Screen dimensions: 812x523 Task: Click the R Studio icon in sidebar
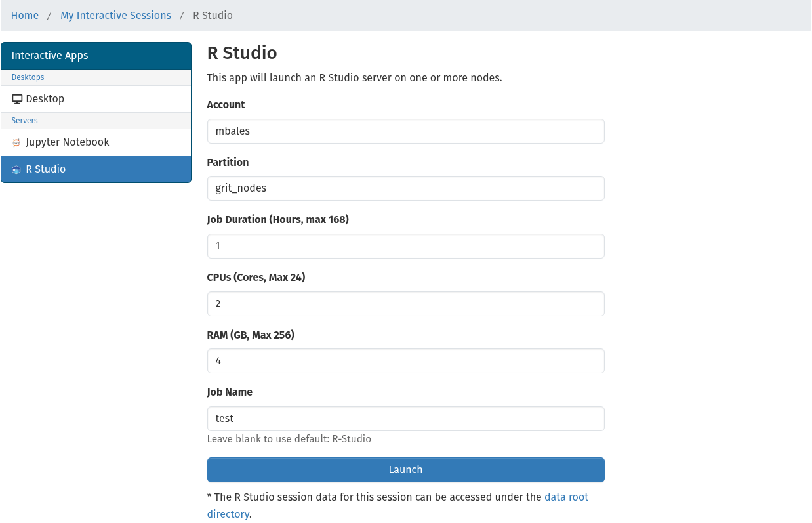16,169
